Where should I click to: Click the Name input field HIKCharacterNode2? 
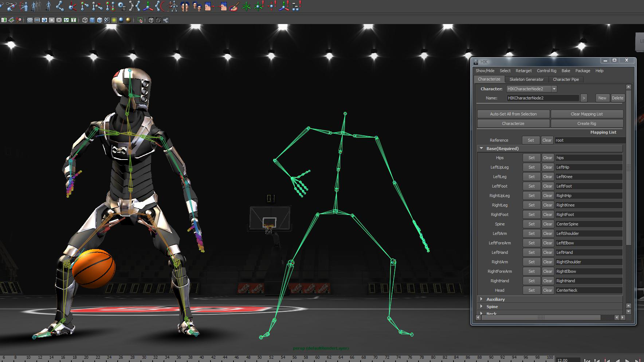[543, 98]
